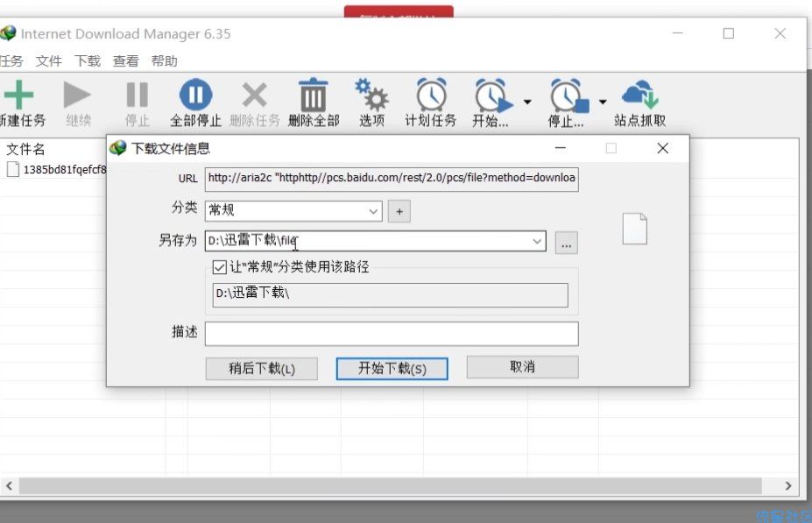Click the URL input field in dialog
The width and height of the screenshot is (812, 523).
[x=392, y=180]
